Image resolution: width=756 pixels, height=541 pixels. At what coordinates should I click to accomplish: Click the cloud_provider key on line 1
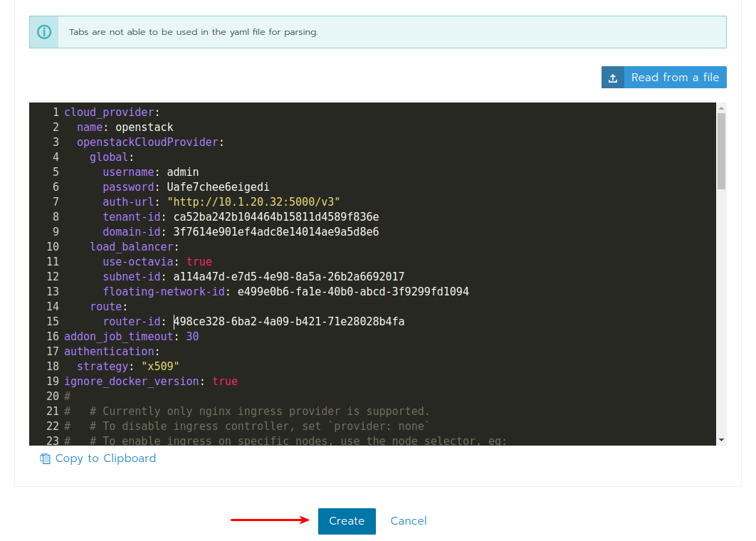[109, 112]
